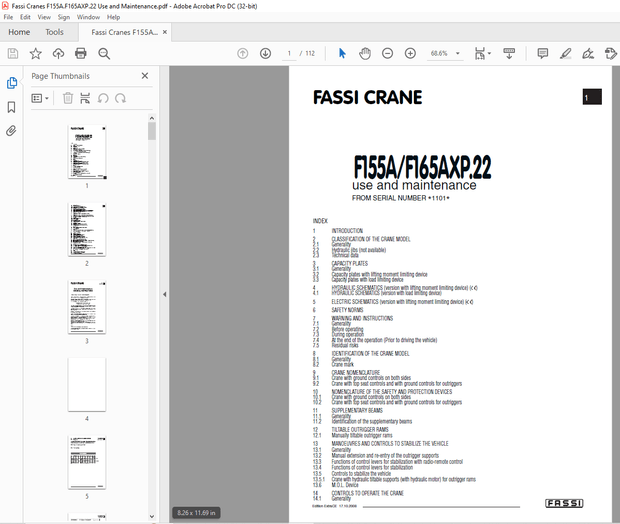The image size is (620, 524).
Task: Go to next page arrow
Action: (265, 53)
